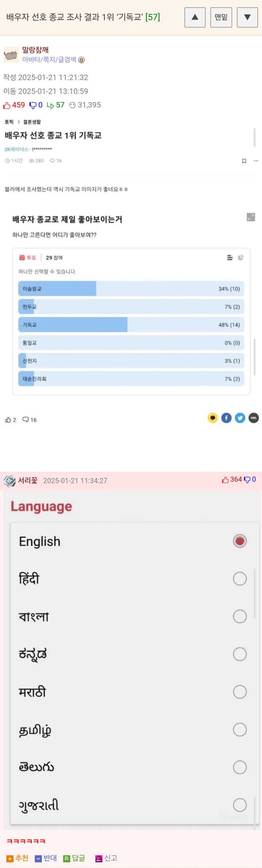The width and height of the screenshot is (262, 868).
Task: Click the bookmark icon on embedded post
Action: point(244,161)
